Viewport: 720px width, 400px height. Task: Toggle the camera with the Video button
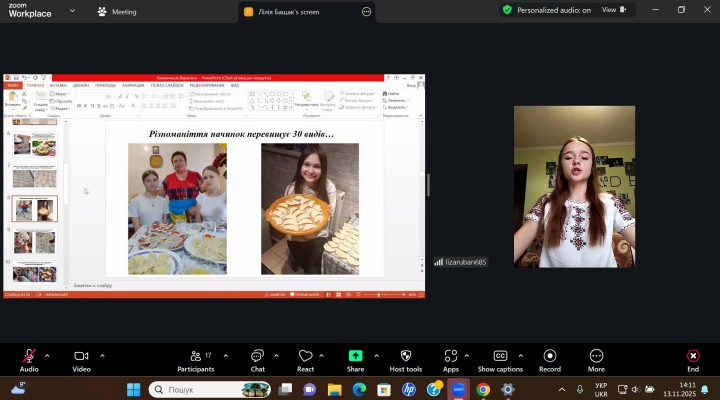click(x=81, y=357)
